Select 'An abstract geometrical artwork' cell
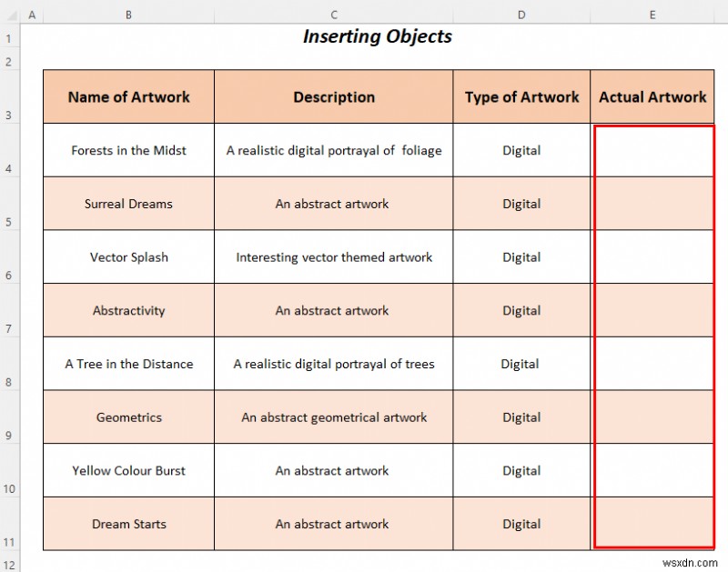 coord(333,416)
